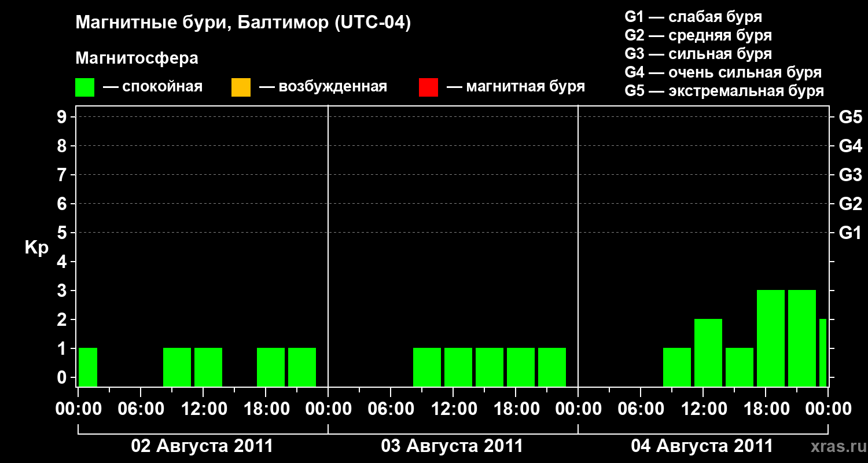Viewport: 868px width, 463px height.
Task: Click the G4 right-axis label
Action: click(850, 146)
